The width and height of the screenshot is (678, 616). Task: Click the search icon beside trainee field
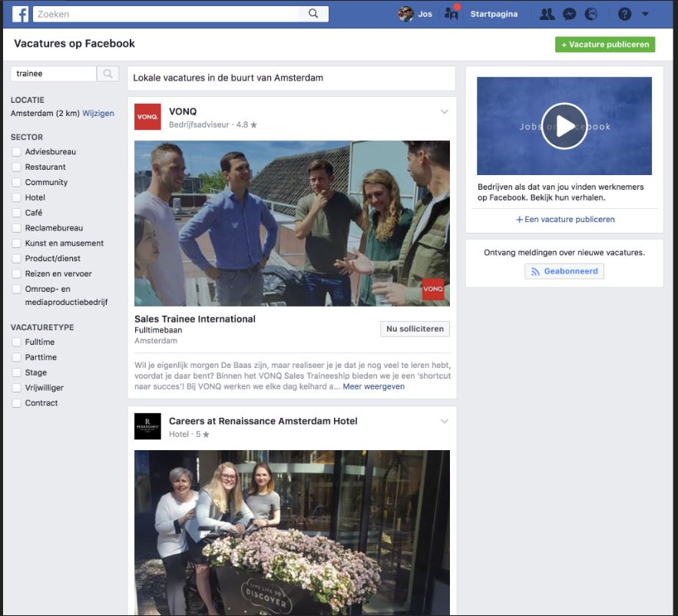click(107, 74)
